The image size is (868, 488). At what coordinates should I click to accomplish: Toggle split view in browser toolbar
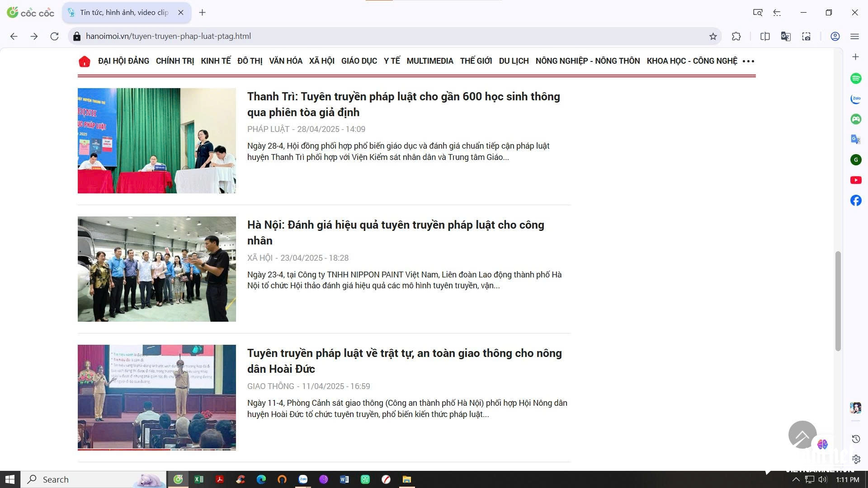pyautogui.click(x=765, y=37)
